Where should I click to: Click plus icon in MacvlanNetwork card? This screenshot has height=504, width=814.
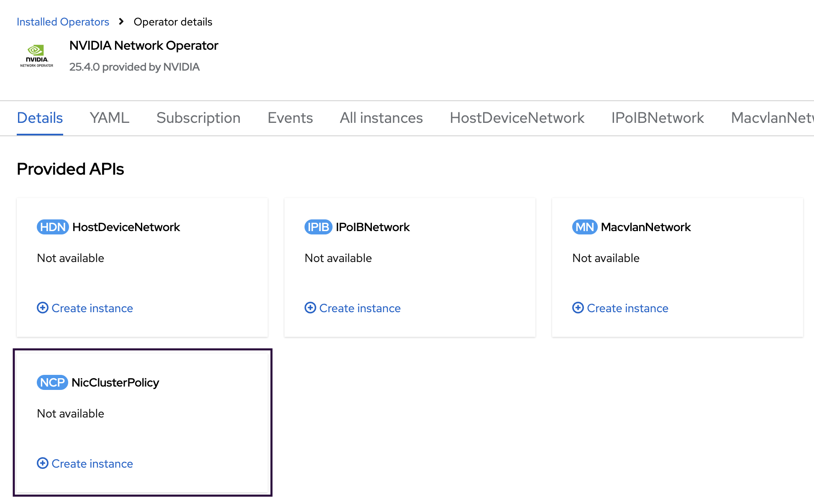(x=578, y=308)
